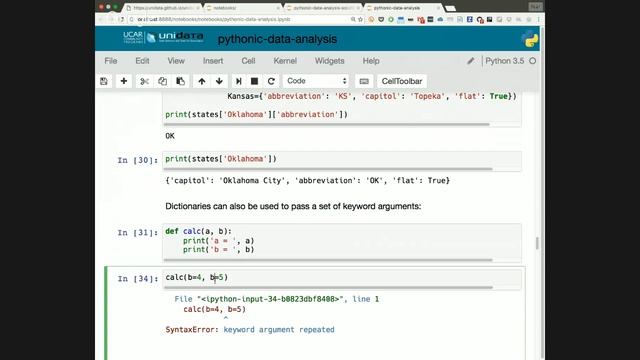Screen dimensions: 640x360
Task: Click into the print(states['Oklahoma']) cell
Action: tap(342, 159)
